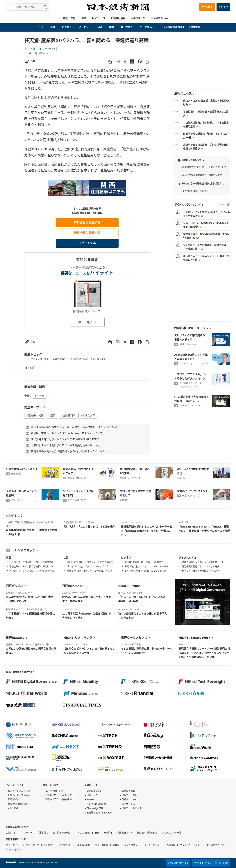Screen dimensions: 236x868
Task: Click the top save paperclip icon
Action: (x=27, y=61)
